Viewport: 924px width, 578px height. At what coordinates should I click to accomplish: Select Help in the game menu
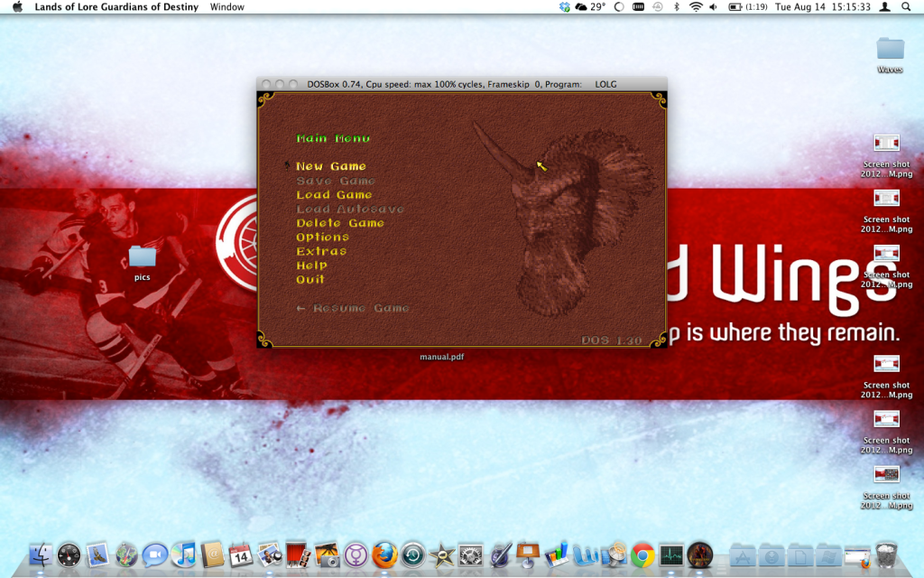pyautogui.click(x=311, y=266)
